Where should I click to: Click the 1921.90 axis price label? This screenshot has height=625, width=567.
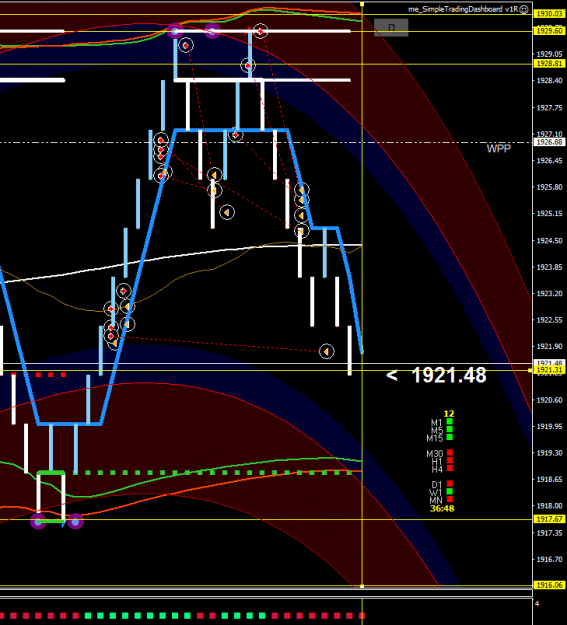coord(549,346)
